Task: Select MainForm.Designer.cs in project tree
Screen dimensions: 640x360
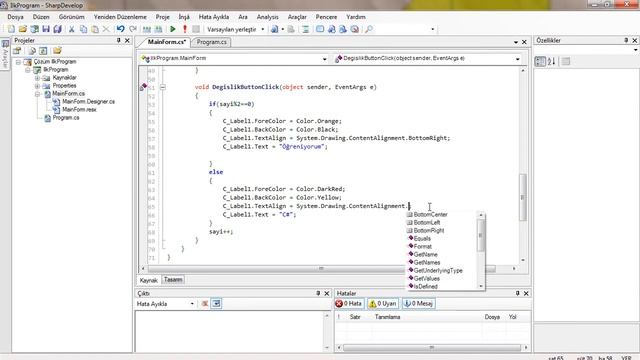Action: (x=89, y=102)
